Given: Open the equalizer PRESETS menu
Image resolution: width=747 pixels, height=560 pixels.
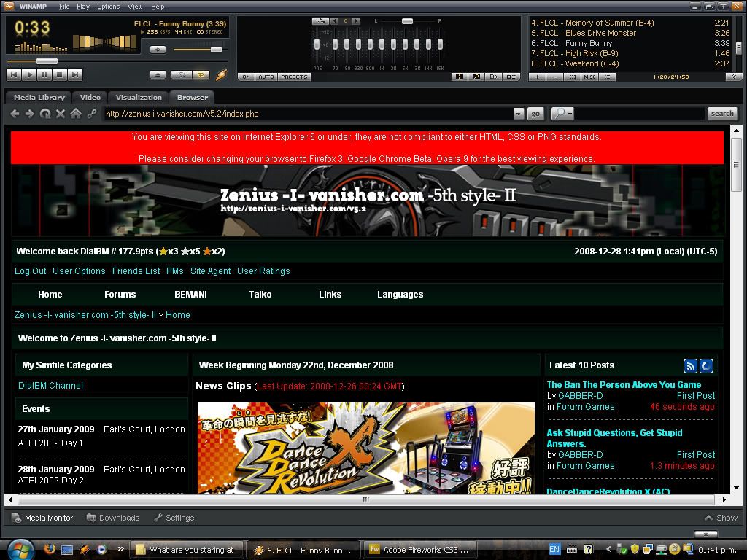Looking at the screenshot, I should (x=294, y=77).
